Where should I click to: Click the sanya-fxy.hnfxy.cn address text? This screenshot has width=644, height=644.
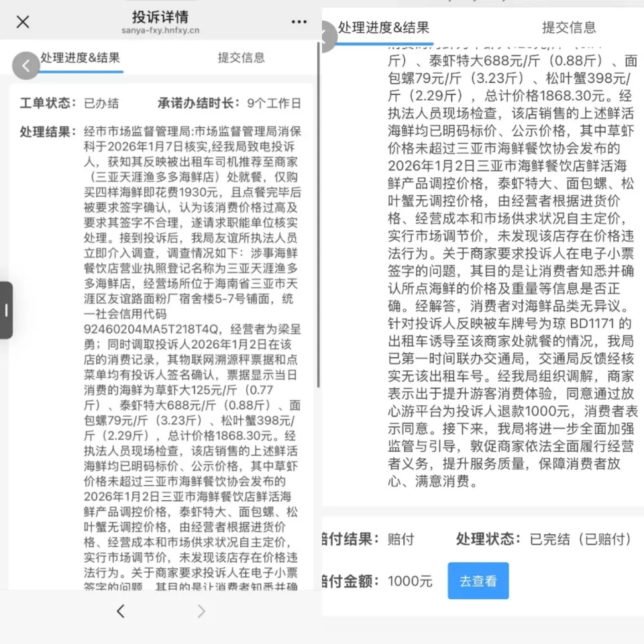tap(160, 31)
